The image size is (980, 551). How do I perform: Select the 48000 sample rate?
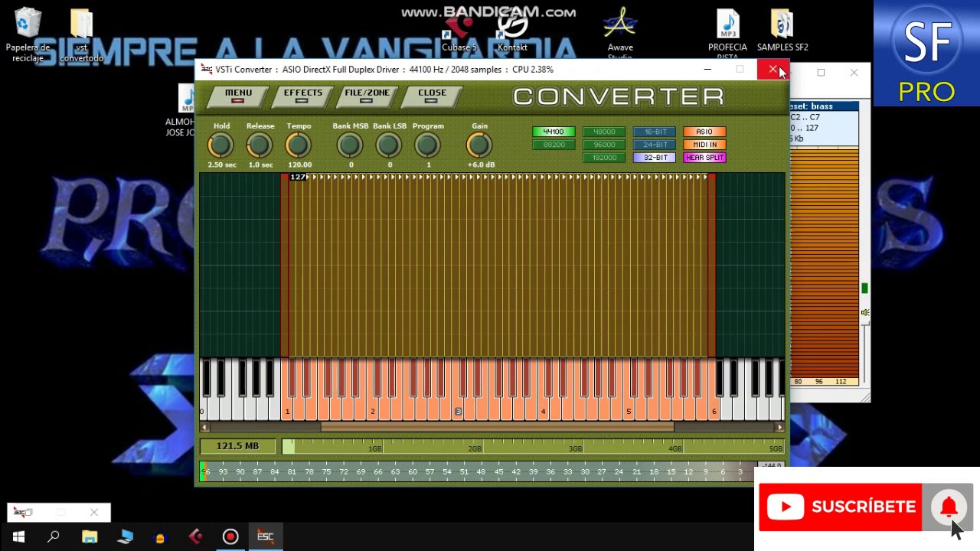(604, 132)
